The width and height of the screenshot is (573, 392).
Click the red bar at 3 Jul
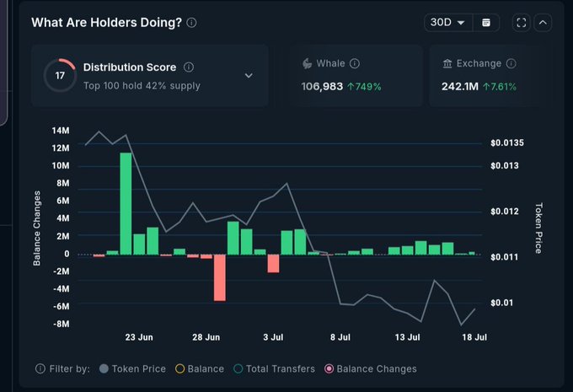point(273,264)
